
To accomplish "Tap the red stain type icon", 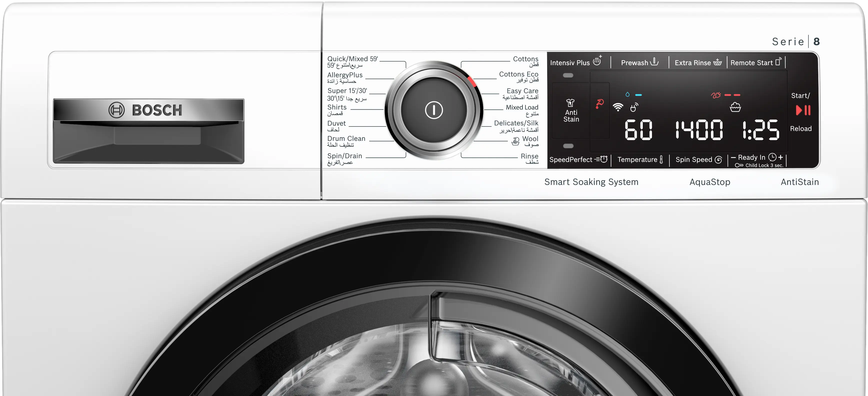I will (599, 103).
